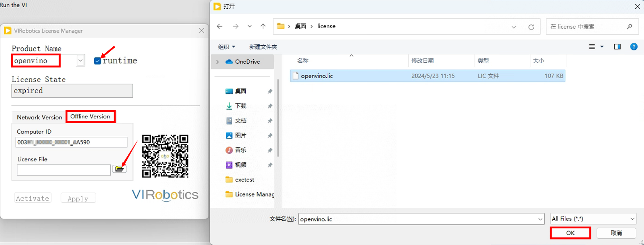644x245 pixels.
Task: Click the search magnifier icon
Action: [630, 26]
